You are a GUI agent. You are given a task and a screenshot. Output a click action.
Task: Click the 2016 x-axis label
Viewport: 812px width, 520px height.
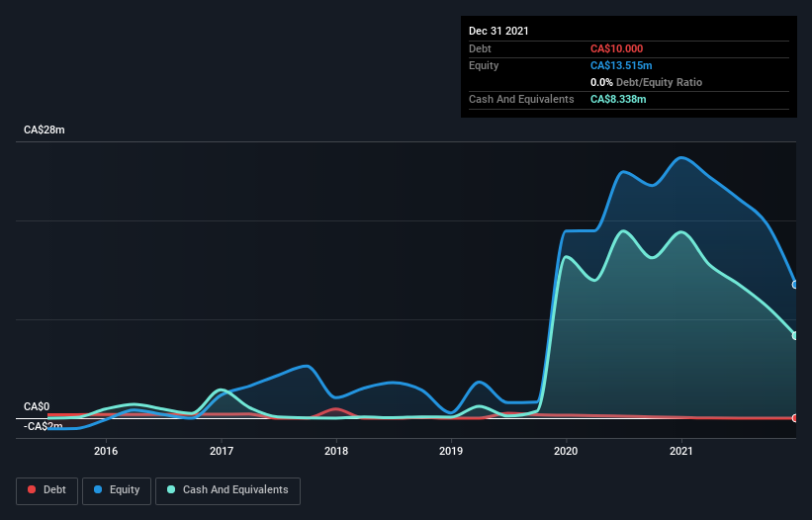(x=106, y=451)
